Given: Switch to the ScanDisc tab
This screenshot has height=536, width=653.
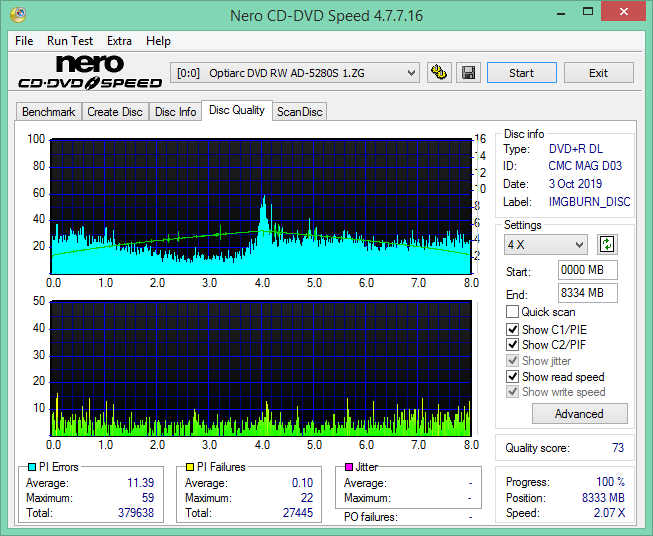Looking at the screenshot, I should (x=299, y=112).
